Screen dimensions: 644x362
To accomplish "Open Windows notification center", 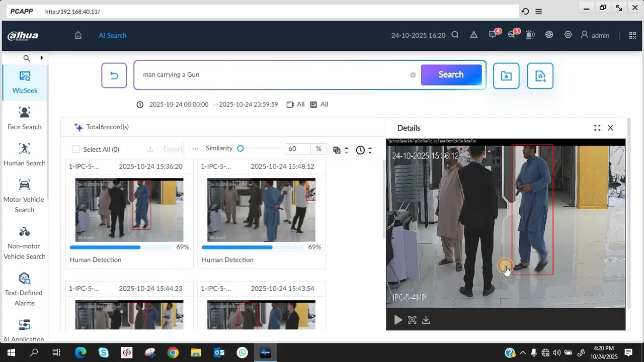I will tap(628, 352).
